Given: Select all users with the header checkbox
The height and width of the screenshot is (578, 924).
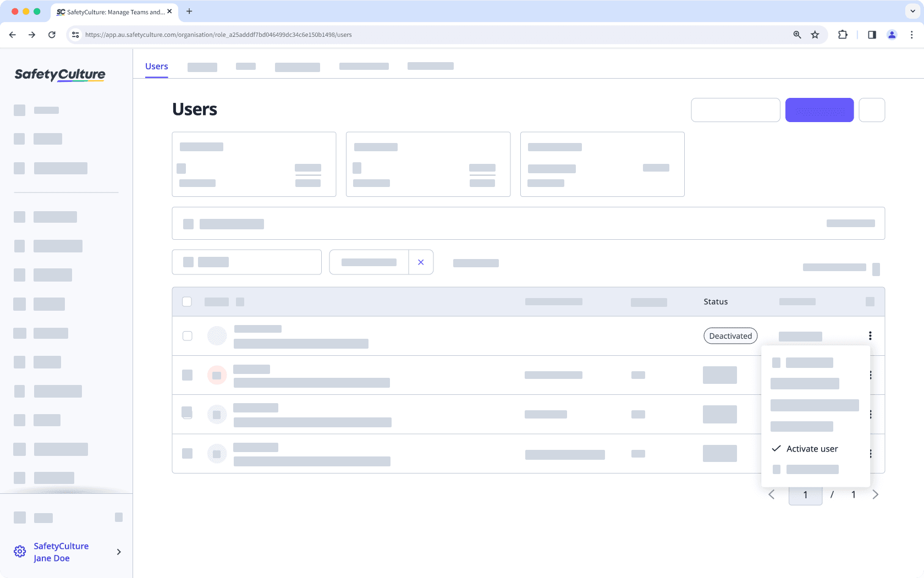Looking at the screenshot, I should pos(187,301).
